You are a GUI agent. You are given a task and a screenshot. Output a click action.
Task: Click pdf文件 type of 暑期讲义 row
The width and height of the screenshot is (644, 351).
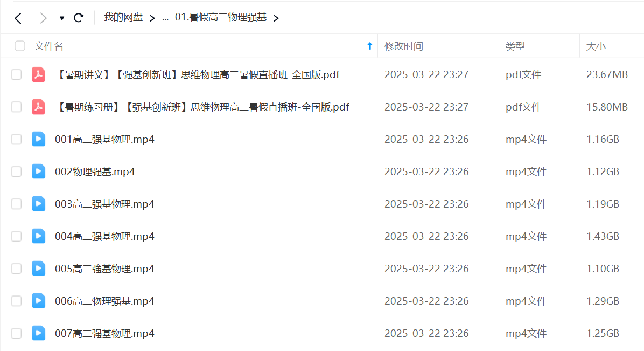523,74
